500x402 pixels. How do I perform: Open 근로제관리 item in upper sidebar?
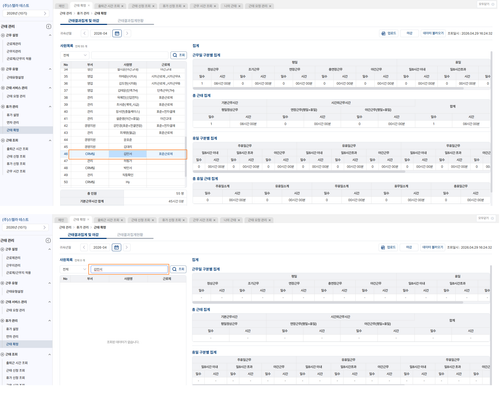14,44
